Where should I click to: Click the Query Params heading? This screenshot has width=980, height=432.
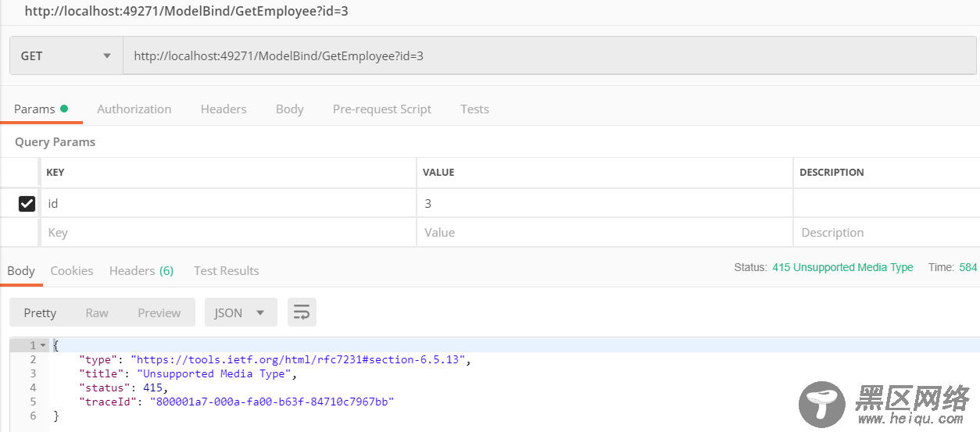point(55,142)
